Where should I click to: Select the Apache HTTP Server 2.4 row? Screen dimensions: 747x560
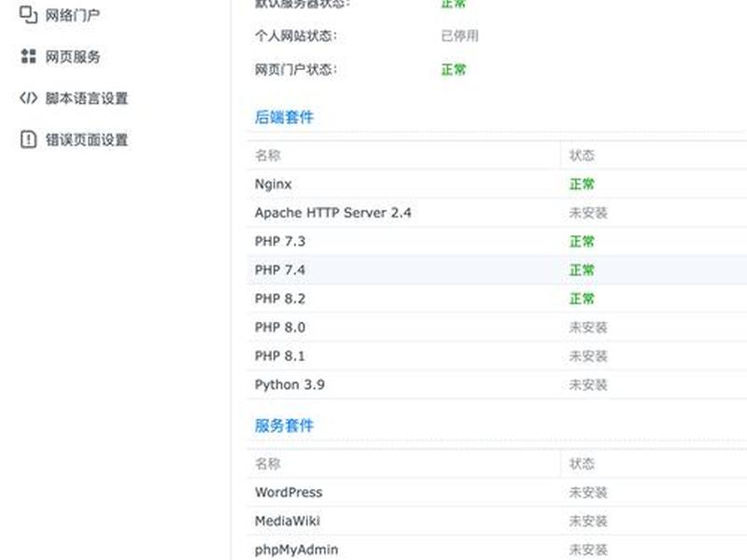click(x=497, y=213)
